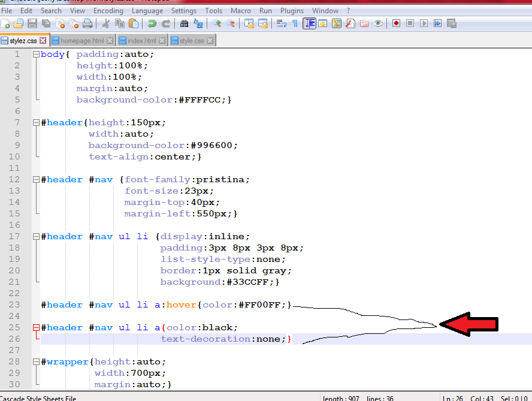532x401 pixels.
Task: Collapse the fold marker on line 25
Action: tap(36, 328)
